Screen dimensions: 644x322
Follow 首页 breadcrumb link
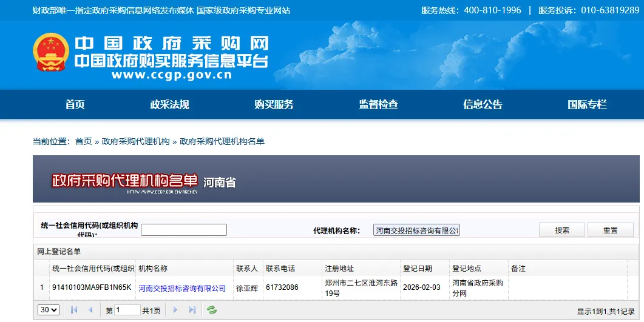point(83,141)
